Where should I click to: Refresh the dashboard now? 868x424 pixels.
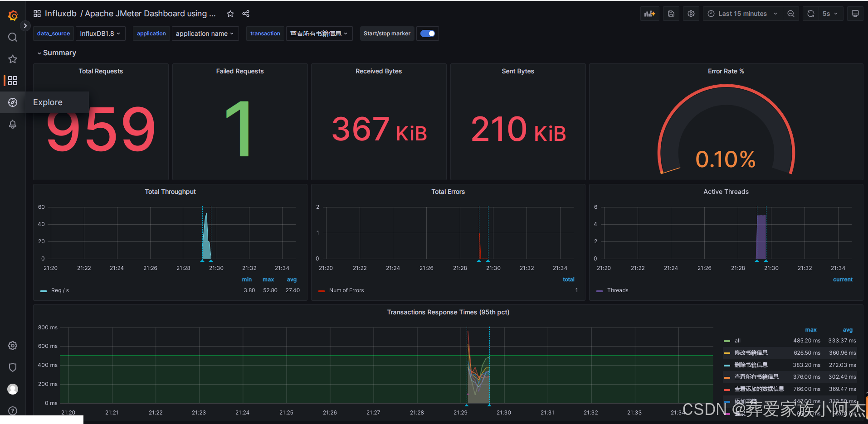(x=811, y=14)
